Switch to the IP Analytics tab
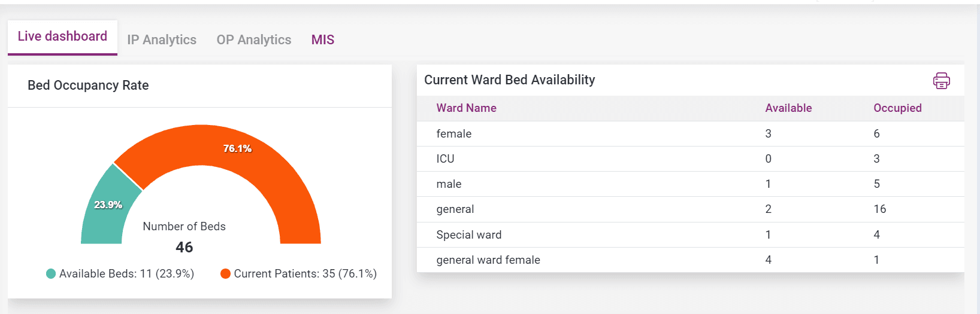The height and width of the screenshot is (314, 980). click(x=162, y=40)
